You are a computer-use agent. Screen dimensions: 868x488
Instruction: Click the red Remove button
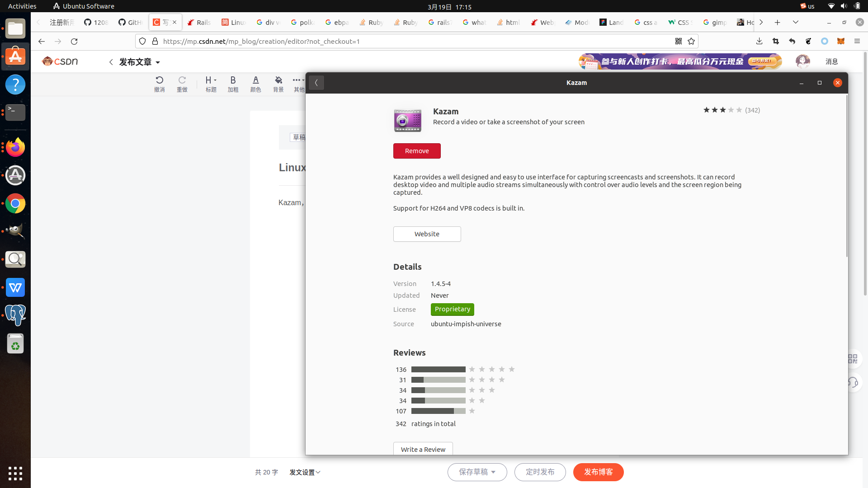click(x=416, y=151)
